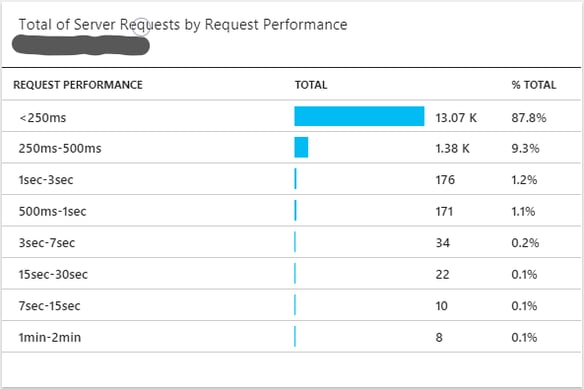Choose the 15sec-30sec row label
Screen dimensions: 584x389
(53, 275)
